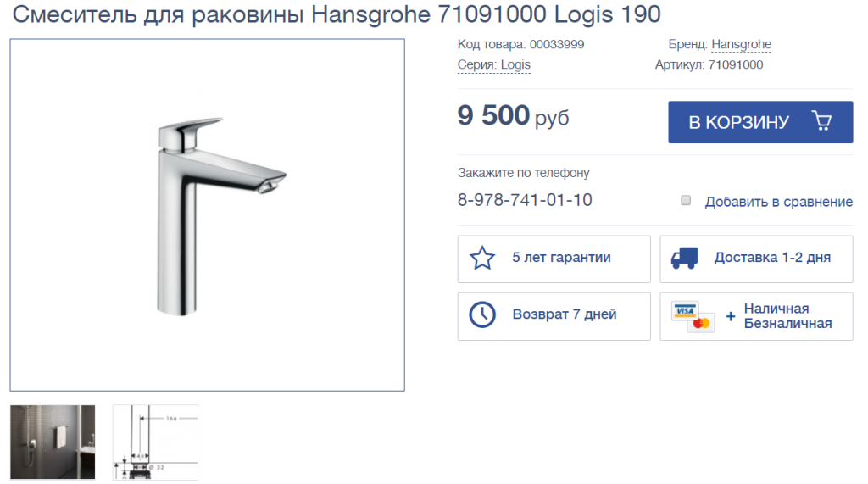Open the main faucet product image
The height and width of the screenshot is (484, 868).
tap(207, 214)
